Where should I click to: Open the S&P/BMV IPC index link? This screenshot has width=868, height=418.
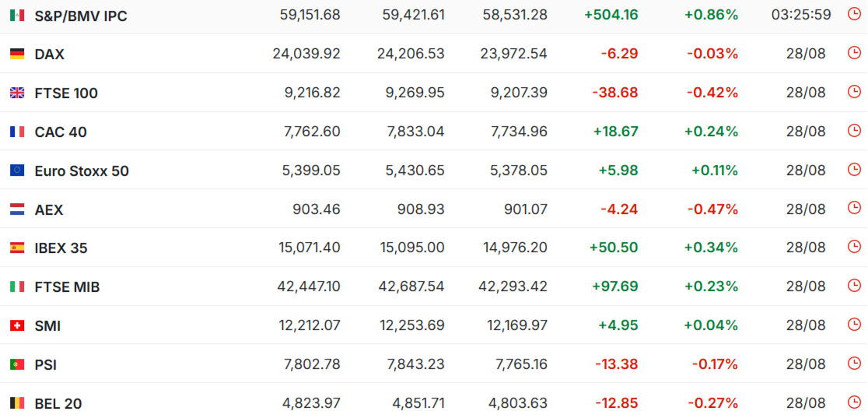[x=81, y=16]
